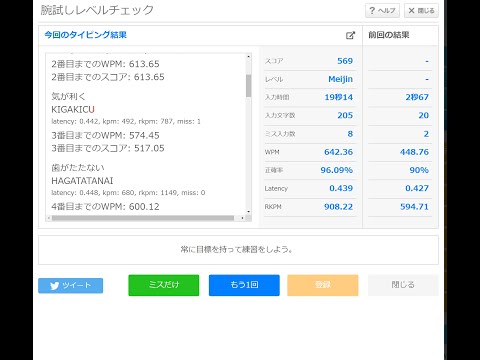
Task: Click previous Latency value 0.427
Action: click(417, 188)
